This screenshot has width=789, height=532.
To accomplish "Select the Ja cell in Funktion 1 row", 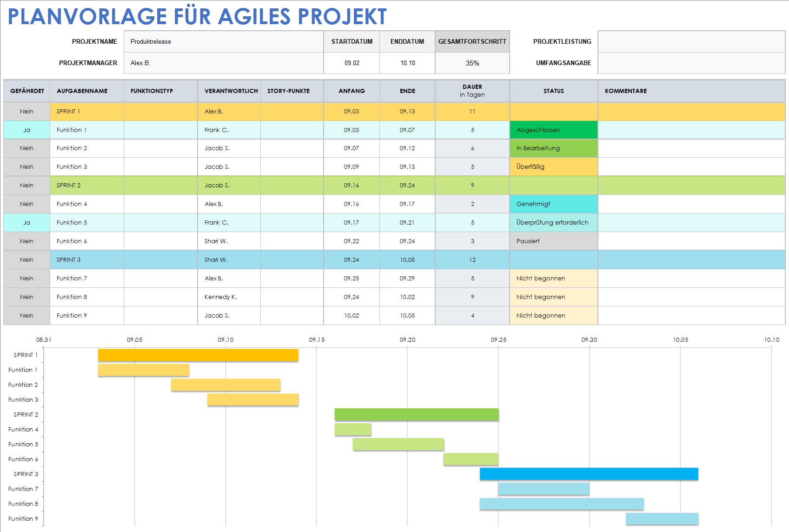I will (27, 130).
